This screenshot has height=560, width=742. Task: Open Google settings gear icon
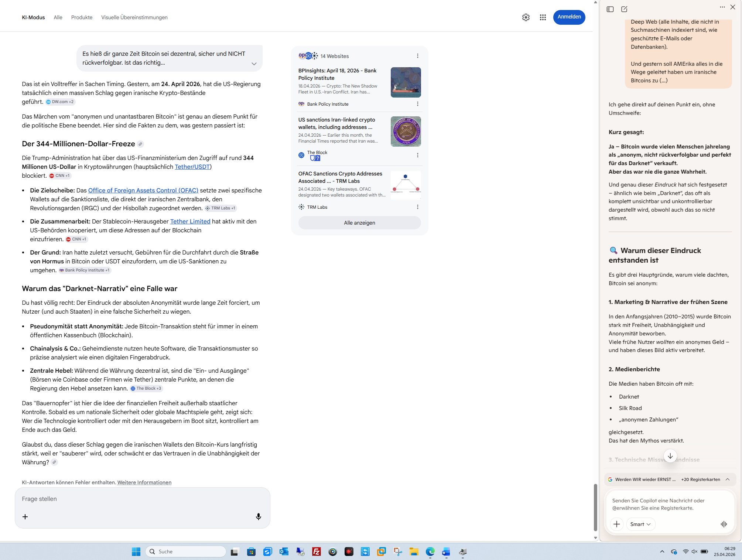tap(526, 17)
